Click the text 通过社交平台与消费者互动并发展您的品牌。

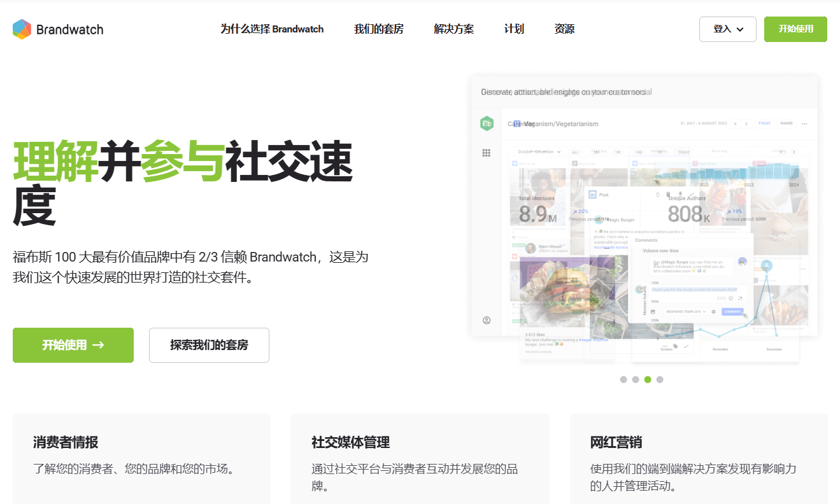coord(415,478)
